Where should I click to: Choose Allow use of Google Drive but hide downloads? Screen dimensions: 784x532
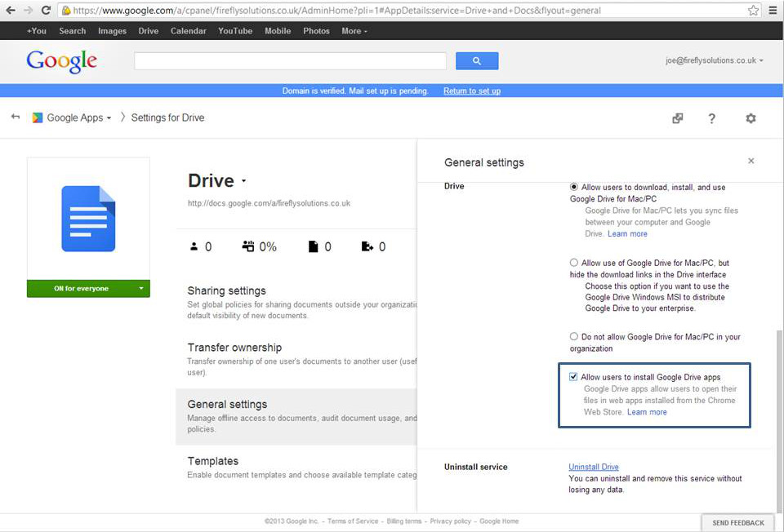(x=574, y=263)
